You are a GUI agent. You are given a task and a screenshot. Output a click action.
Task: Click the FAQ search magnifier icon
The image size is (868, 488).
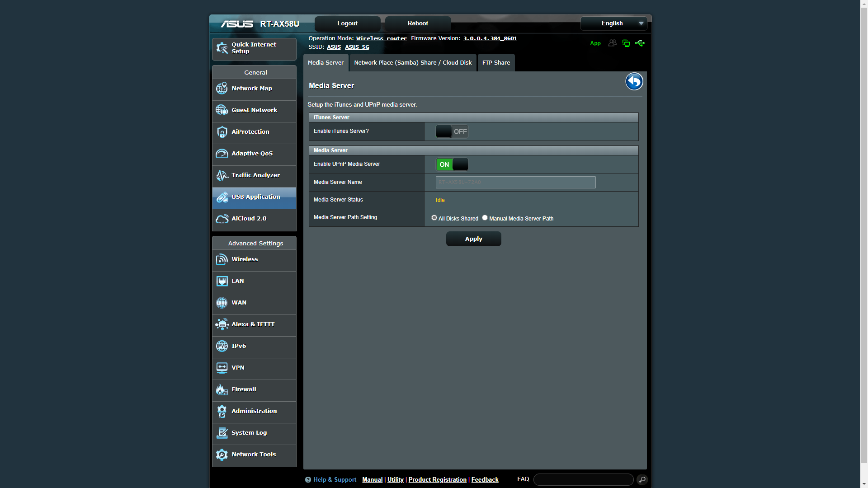642,479
